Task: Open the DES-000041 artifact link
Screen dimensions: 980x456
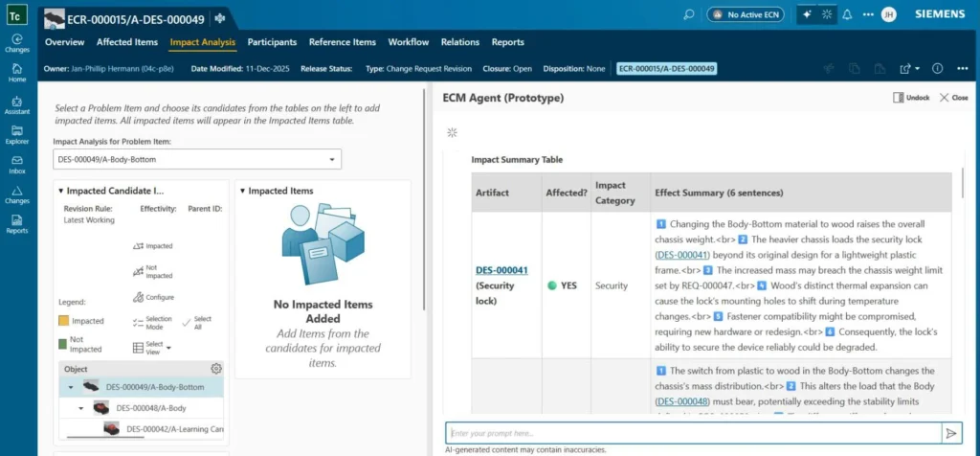Action: point(501,270)
